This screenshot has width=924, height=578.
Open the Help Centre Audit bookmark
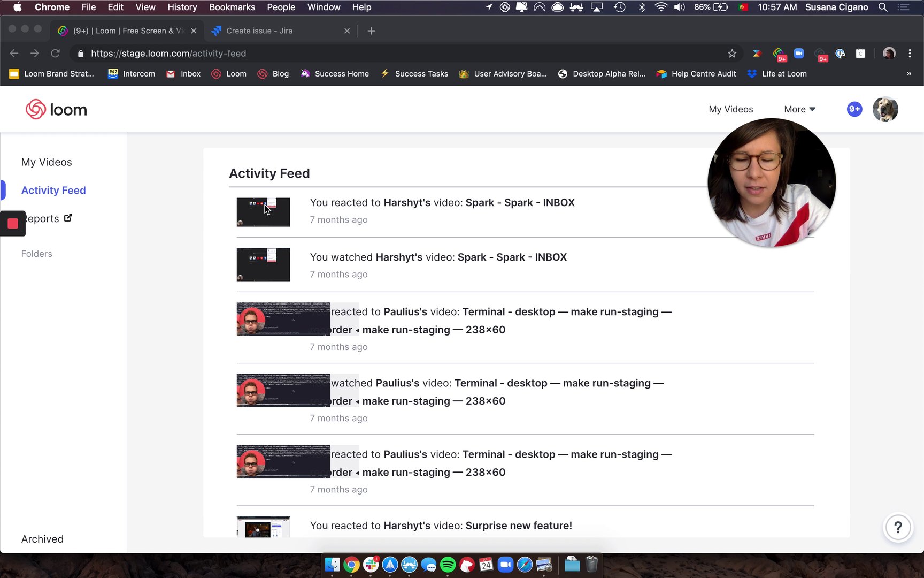point(696,74)
